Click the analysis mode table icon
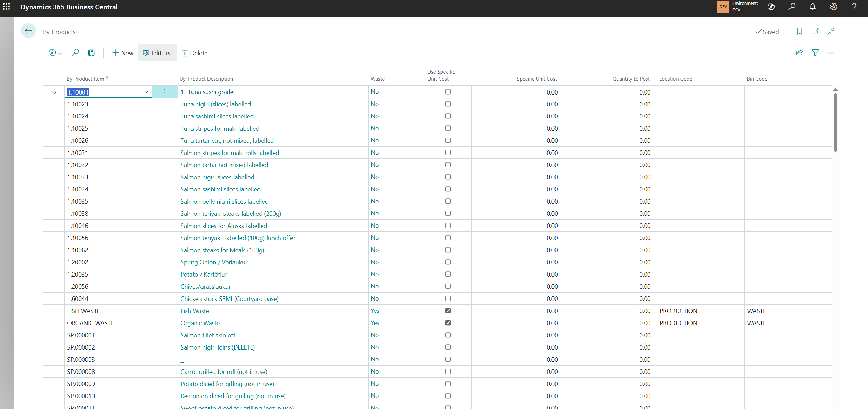The width and height of the screenshot is (868, 409). tap(91, 53)
